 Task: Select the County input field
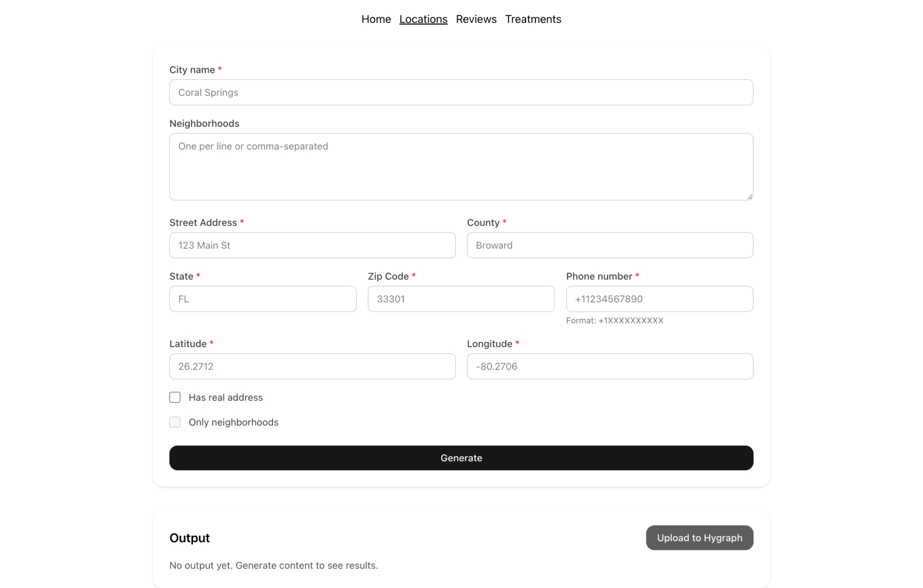(x=609, y=245)
